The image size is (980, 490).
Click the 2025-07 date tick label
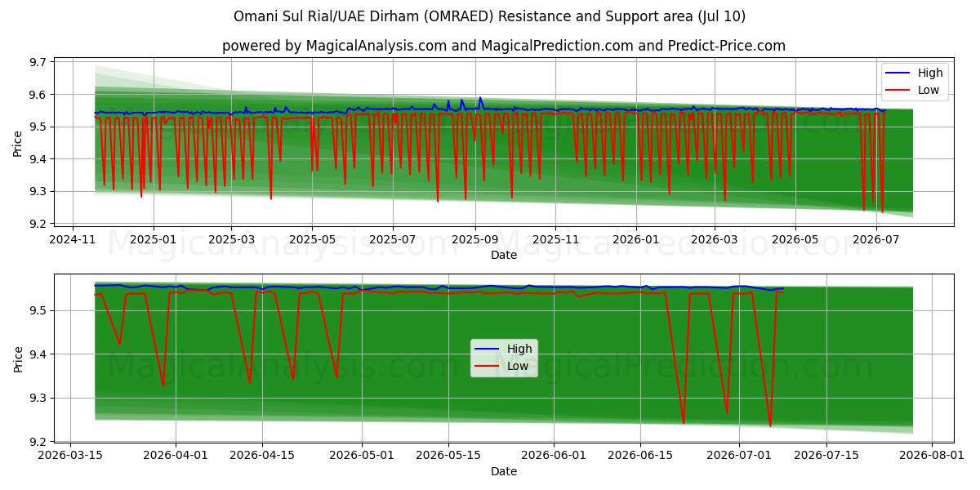393,239
